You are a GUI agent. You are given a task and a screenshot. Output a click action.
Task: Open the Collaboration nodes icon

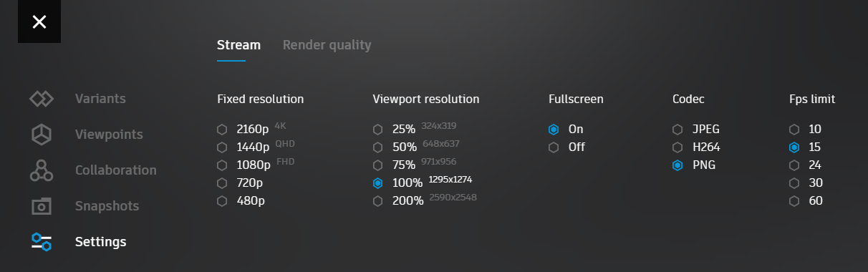click(x=42, y=170)
